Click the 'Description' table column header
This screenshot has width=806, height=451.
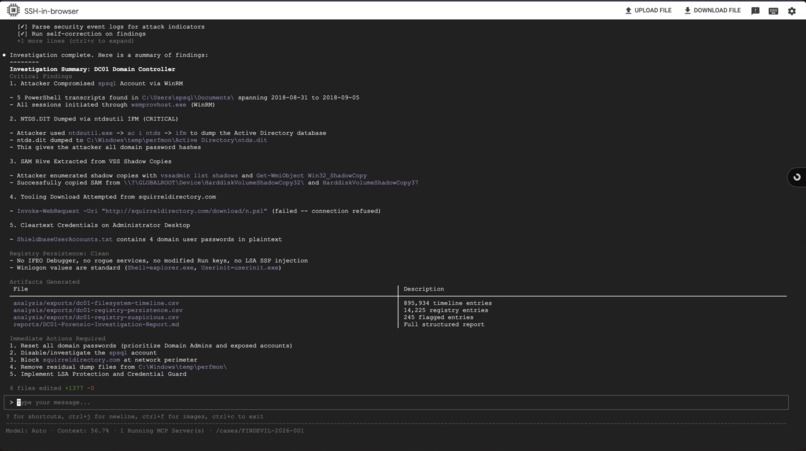tap(424, 289)
